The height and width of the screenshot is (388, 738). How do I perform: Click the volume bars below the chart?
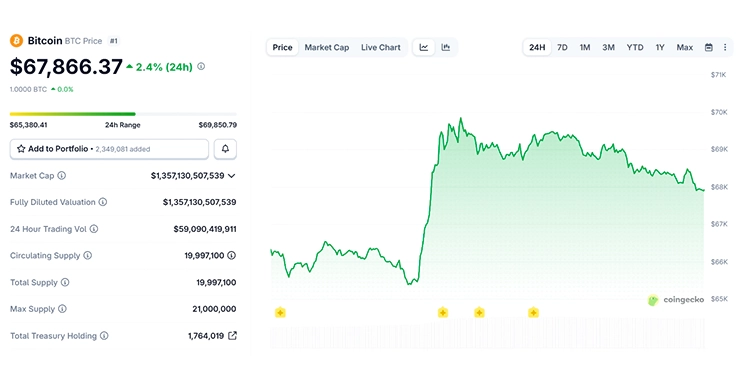pos(487,333)
